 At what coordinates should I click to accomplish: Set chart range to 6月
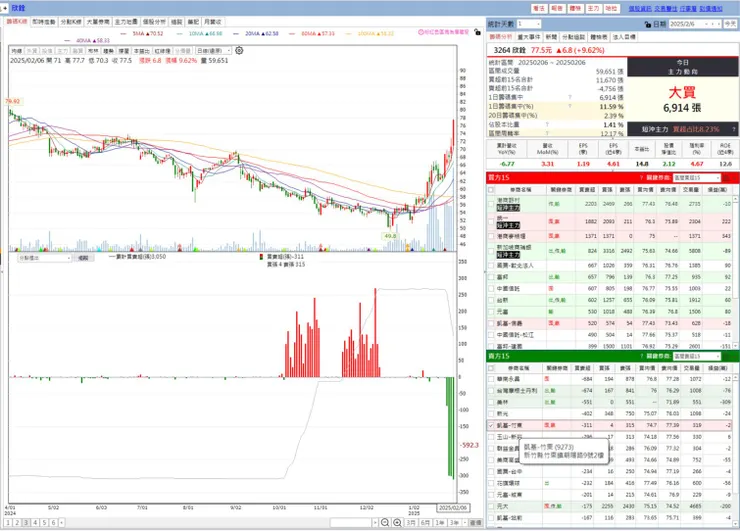(425, 523)
